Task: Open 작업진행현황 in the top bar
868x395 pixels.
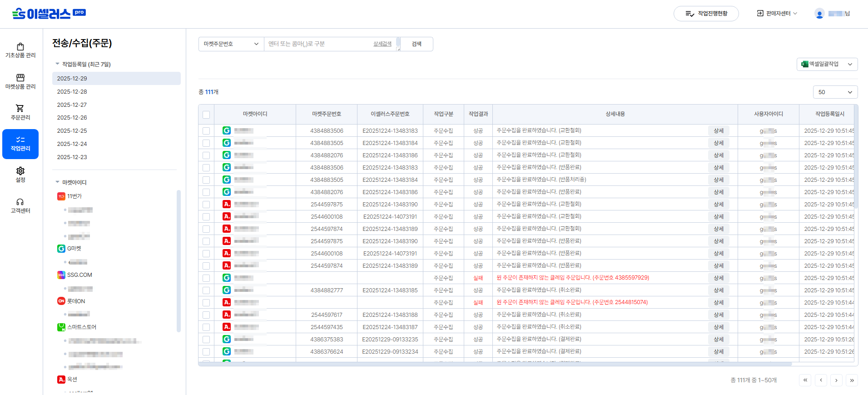Action: (x=706, y=14)
